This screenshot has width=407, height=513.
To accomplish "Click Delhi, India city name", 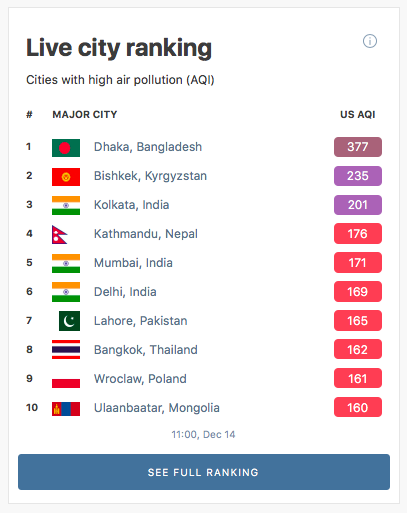I will coord(125,292).
